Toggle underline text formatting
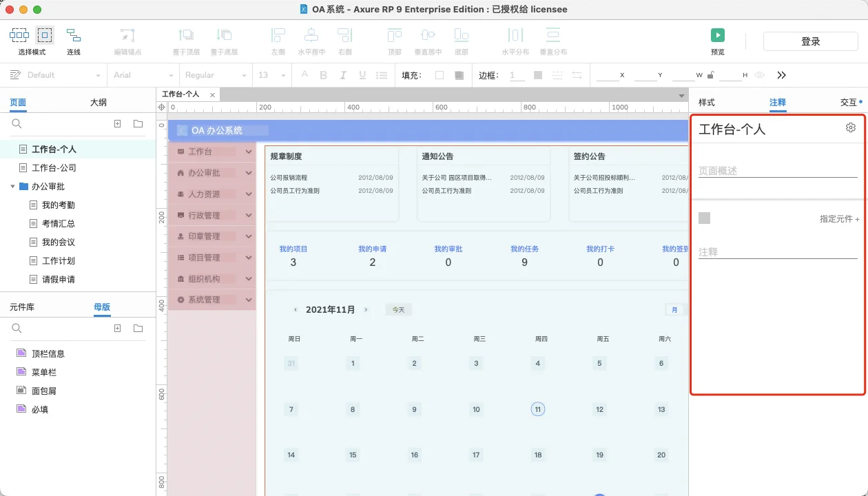Image resolution: width=868 pixels, height=496 pixels. (361, 75)
